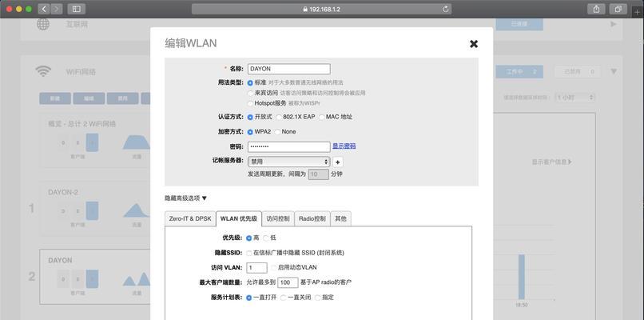Open the 1 小时 time range dropdown

tap(575, 98)
